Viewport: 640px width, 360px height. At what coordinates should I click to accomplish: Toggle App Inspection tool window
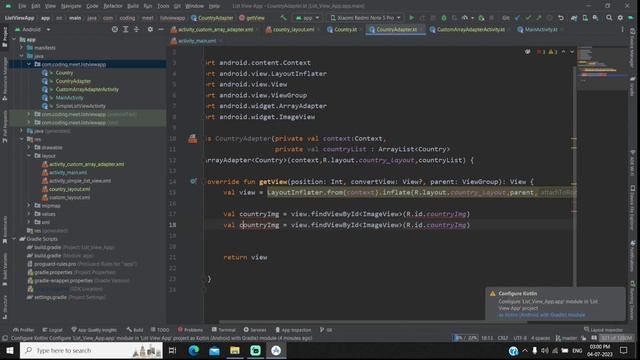click(x=293, y=330)
